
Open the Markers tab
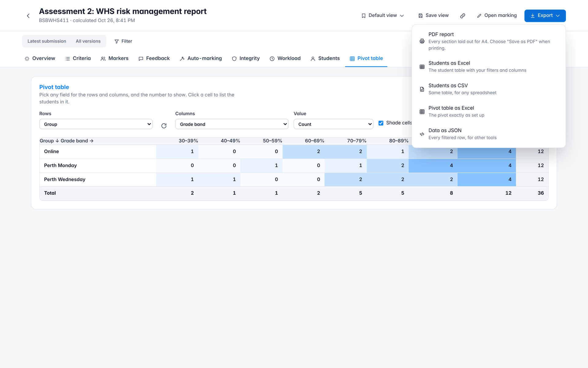click(x=115, y=59)
